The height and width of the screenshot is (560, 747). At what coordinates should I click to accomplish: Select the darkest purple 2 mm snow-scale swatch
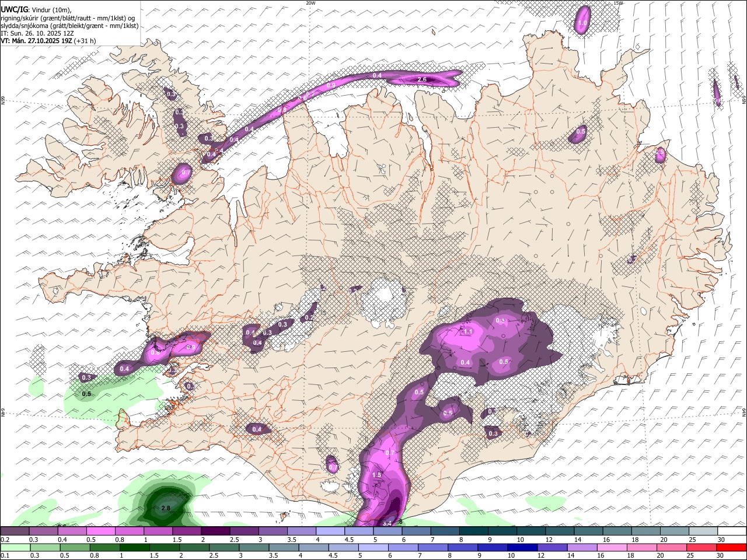(215, 531)
